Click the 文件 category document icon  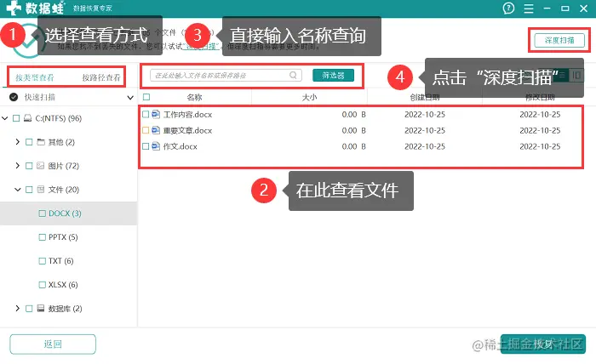41,190
